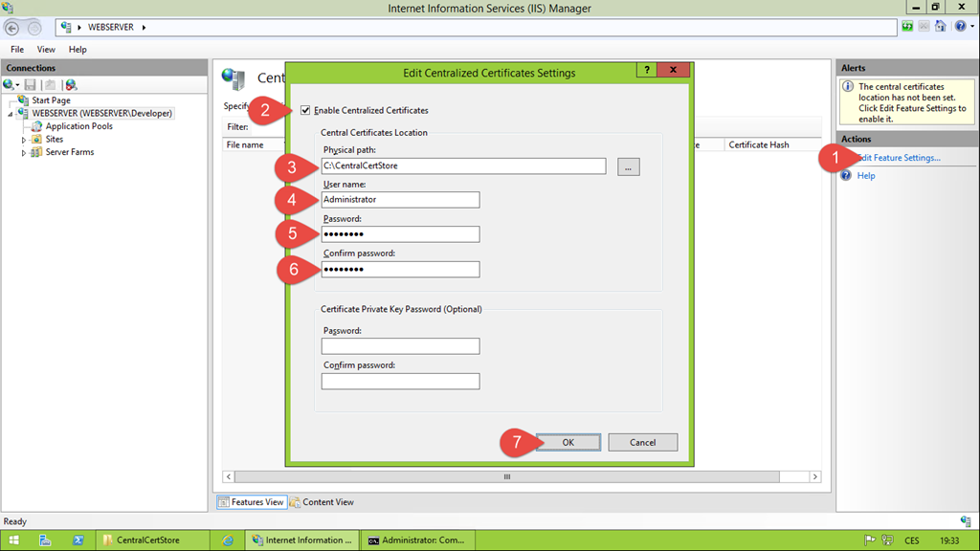
Task: Open the Help menu
Action: click(78, 50)
